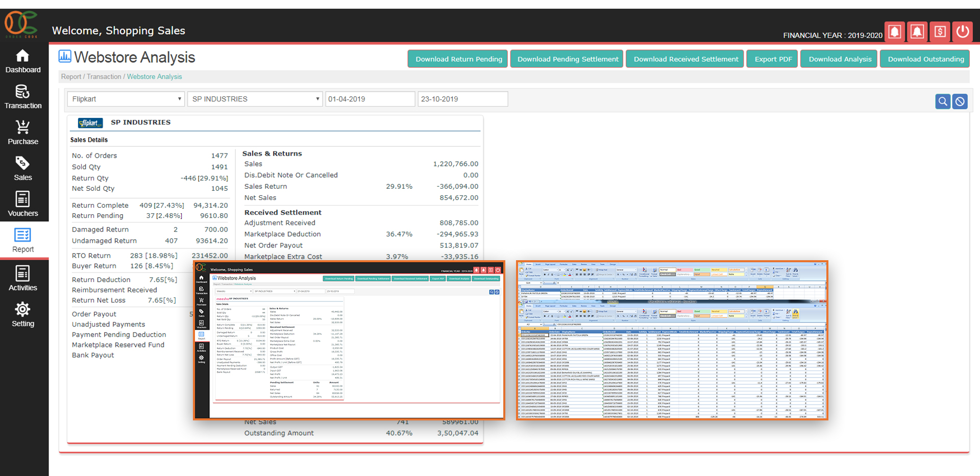This screenshot has height=476, width=980.
Task: Select the Report menu item
Action: click(23, 241)
